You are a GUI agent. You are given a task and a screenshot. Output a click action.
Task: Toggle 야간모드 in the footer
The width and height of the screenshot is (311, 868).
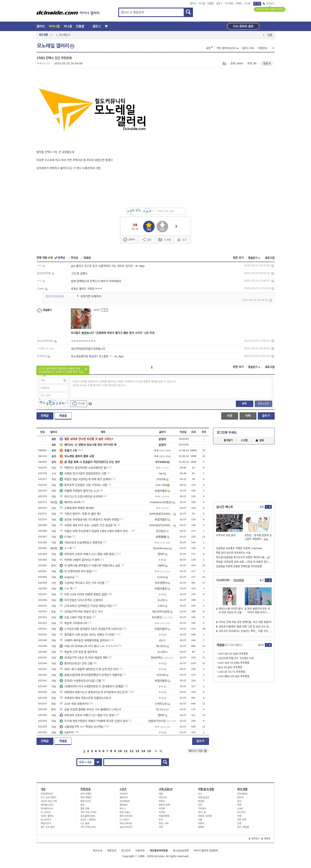(254, 838)
